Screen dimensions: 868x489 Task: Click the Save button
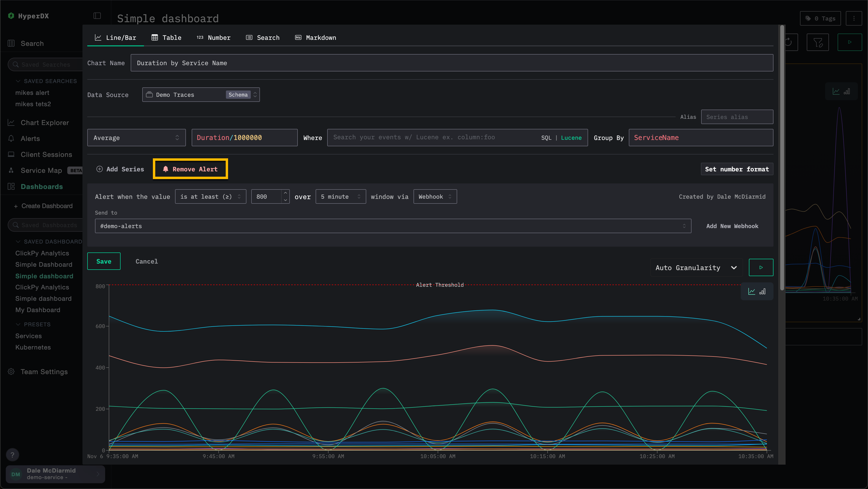(103, 261)
